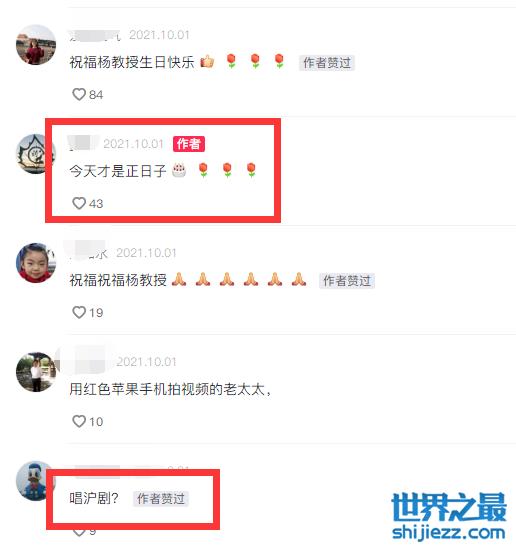The height and width of the screenshot is (547, 516).
Task: View the author's maple leaf avatar
Action: [x=35, y=154]
